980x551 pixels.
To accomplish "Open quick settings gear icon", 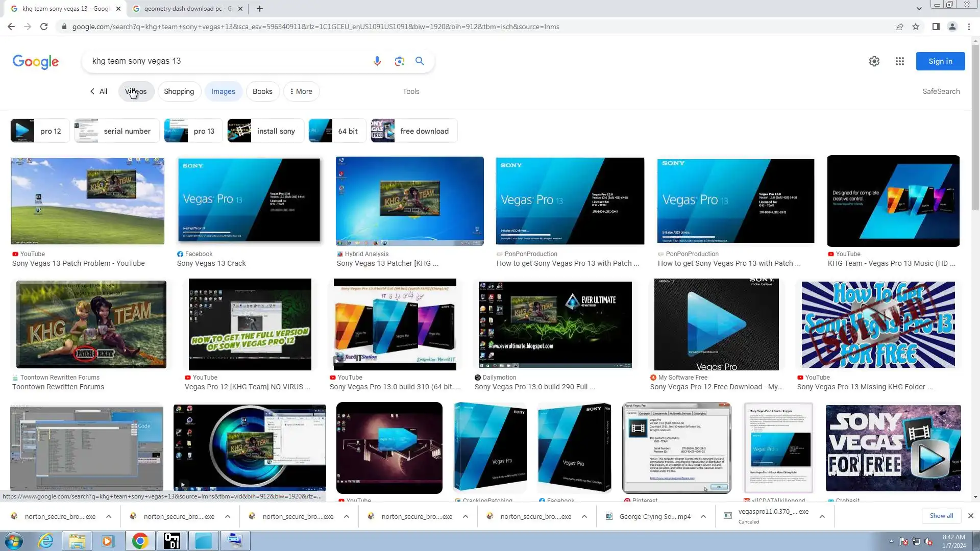I will pyautogui.click(x=874, y=61).
